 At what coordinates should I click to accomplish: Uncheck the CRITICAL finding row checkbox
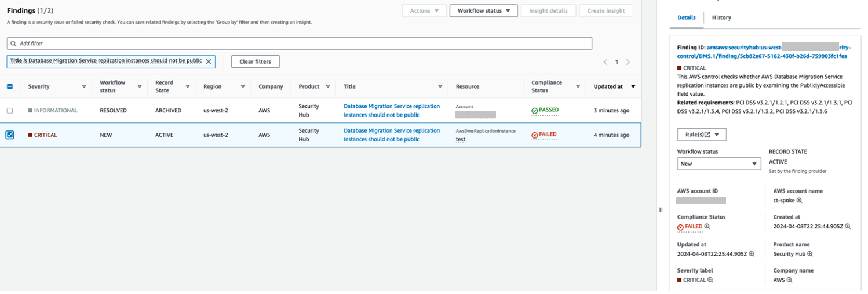pos(10,135)
